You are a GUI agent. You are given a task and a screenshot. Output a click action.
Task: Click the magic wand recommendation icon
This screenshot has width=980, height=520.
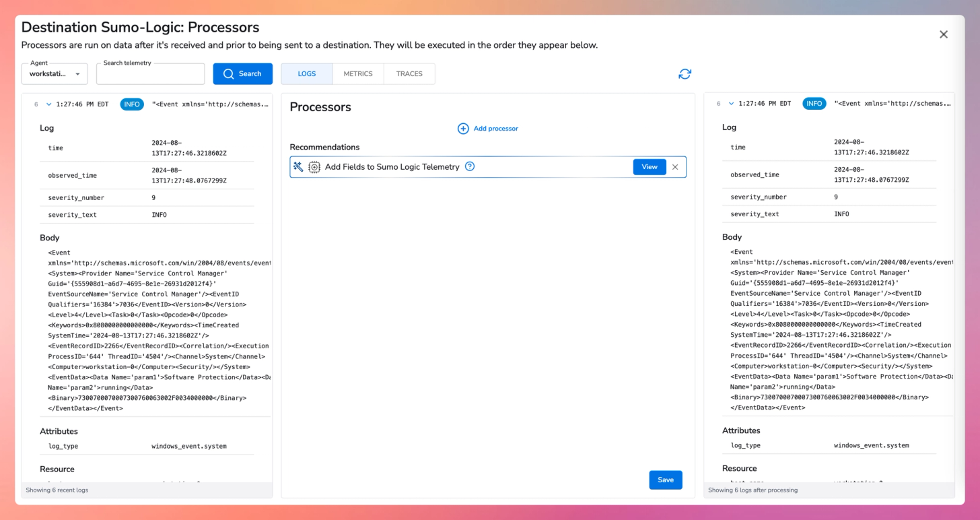click(298, 166)
